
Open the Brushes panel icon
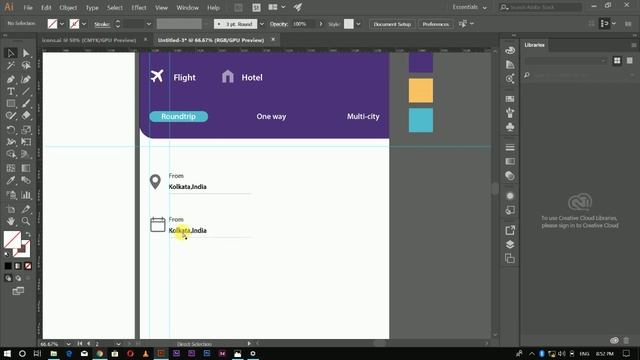510,113
